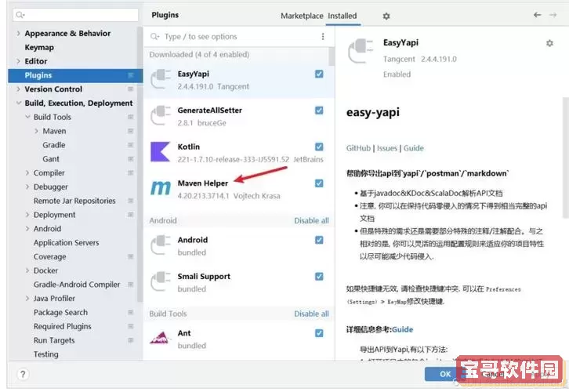Select the Testing settings entry

point(45,354)
